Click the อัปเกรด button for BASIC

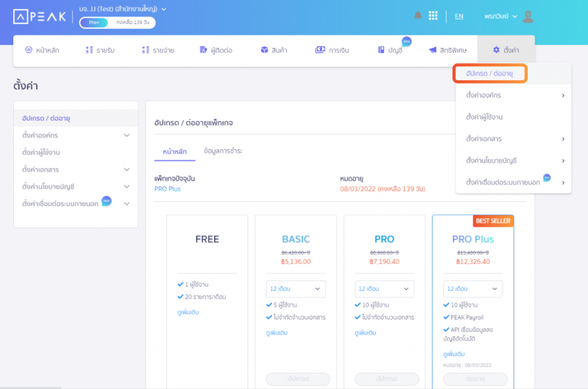click(x=298, y=379)
